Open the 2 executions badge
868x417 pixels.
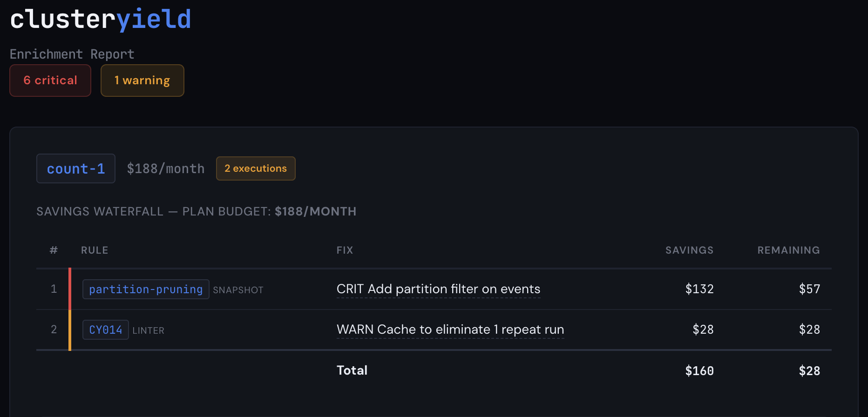[255, 168]
